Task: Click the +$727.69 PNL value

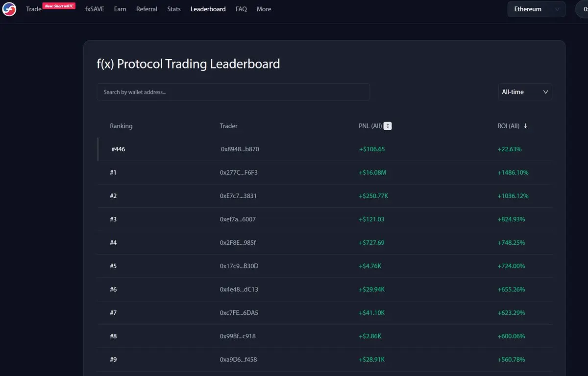Action: (x=371, y=243)
